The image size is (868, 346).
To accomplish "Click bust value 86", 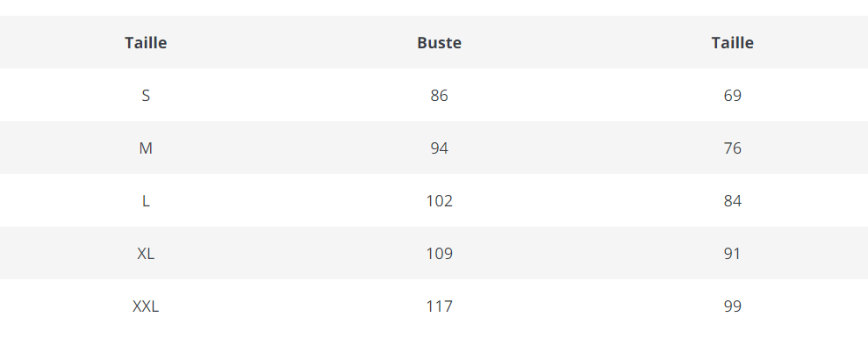I will click(439, 95).
